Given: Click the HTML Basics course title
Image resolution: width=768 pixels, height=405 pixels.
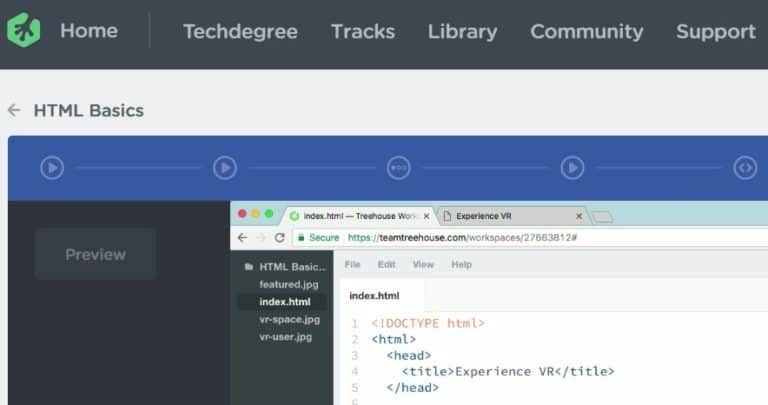Looking at the screenshot, I should (89, 110).
